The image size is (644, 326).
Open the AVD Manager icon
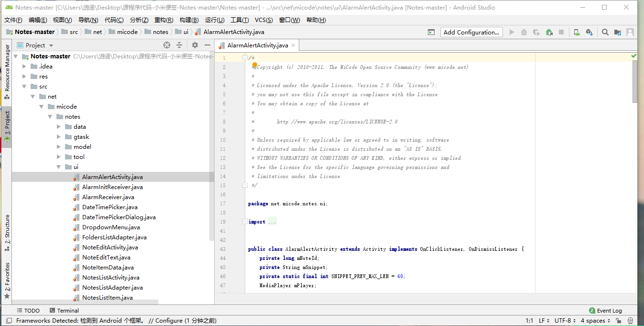577,32
